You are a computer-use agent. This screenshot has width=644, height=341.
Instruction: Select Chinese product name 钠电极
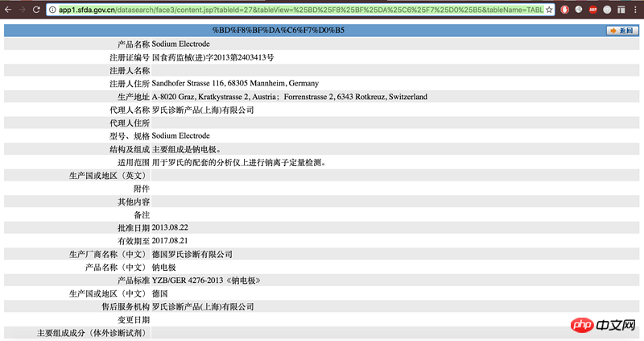[x=164, y=268]
